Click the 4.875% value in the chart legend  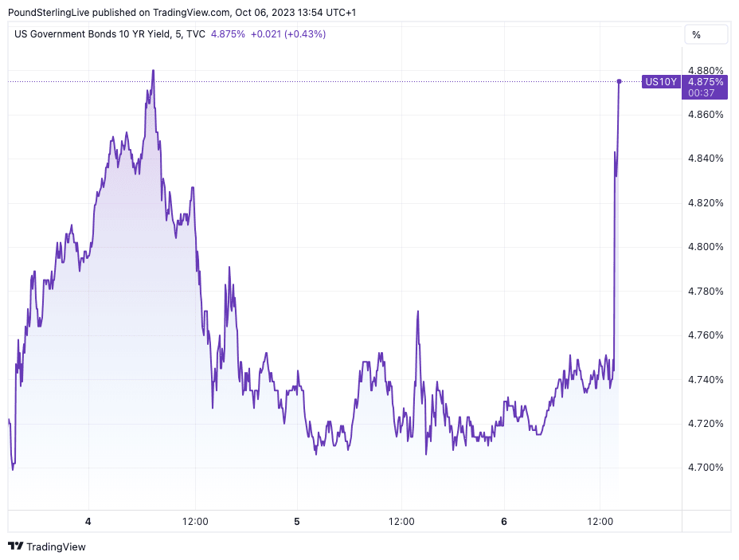point(228,34)
